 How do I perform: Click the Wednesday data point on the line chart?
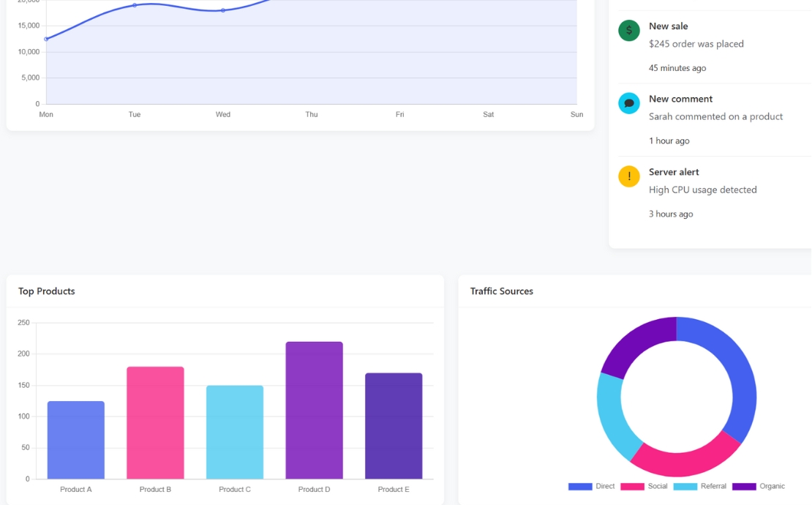click(x=223, y=11)
